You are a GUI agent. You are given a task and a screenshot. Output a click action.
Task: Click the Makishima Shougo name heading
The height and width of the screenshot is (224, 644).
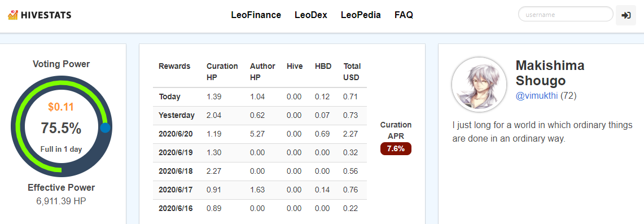click(x=550, y=73)
